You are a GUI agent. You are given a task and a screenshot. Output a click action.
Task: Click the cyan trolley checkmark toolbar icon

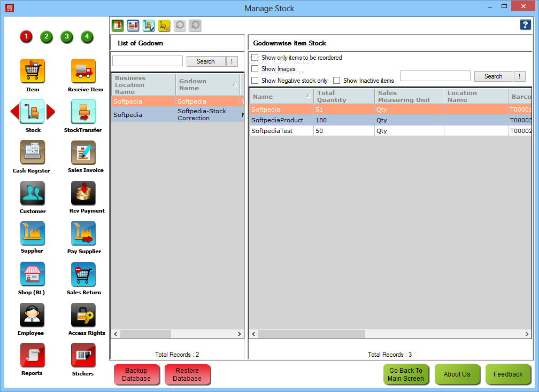[x=149, y=26]
